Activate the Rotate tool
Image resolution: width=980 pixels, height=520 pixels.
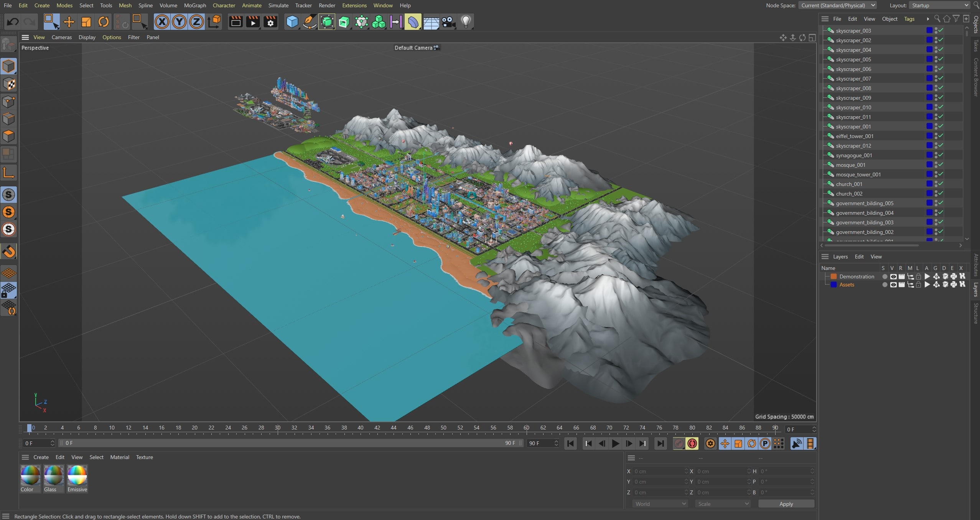(104, 22)
